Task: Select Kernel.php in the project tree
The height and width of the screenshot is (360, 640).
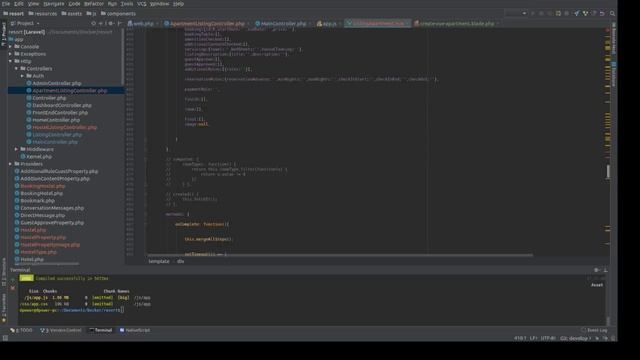Action: coord(39,157)
